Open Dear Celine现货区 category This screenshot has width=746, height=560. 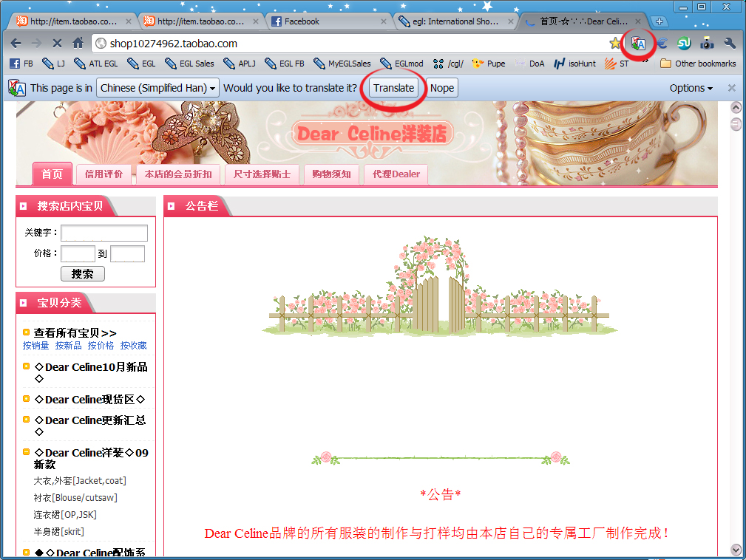(x=89, y=400)
